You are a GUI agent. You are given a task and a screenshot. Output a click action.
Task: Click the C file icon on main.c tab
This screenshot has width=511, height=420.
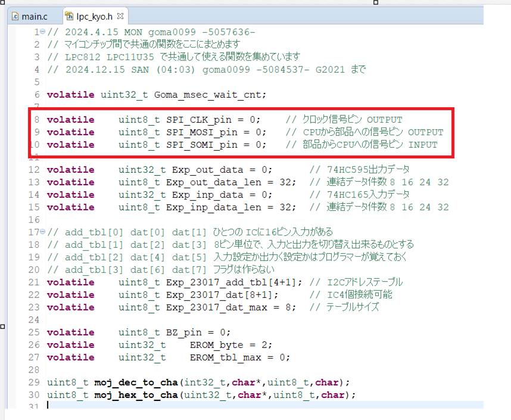tap(15, 15)
